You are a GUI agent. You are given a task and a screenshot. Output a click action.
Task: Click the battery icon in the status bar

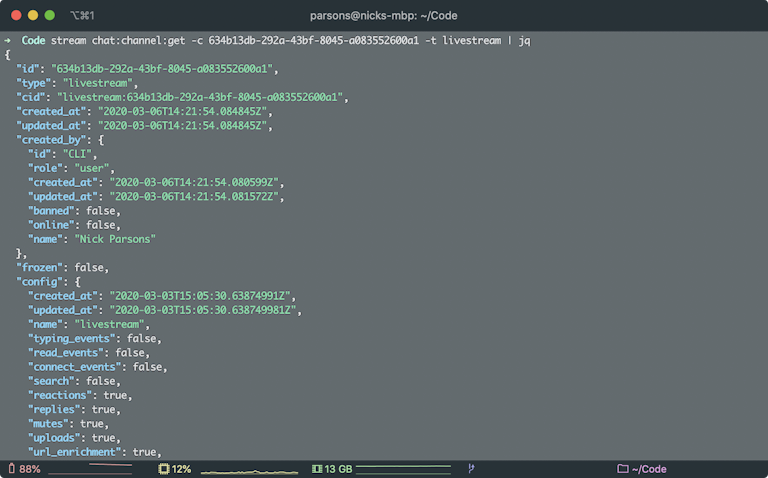[12, 469]
